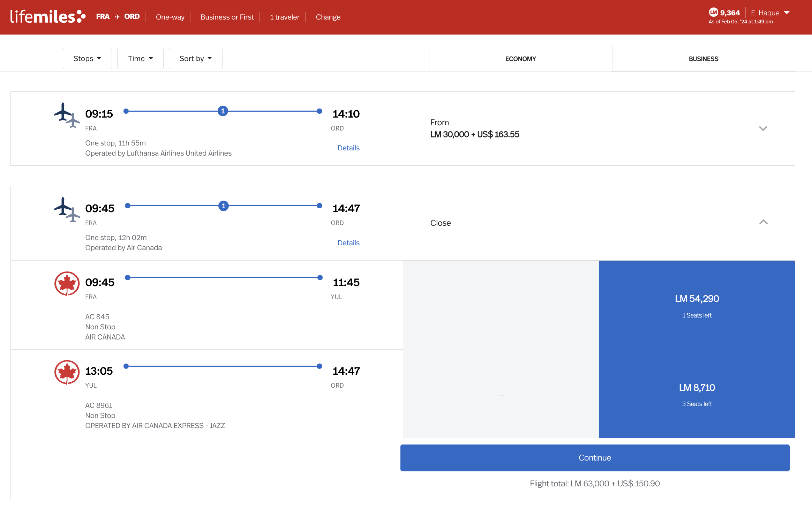This screenshot has height=508, width=812.
Task: Click 'One stop, 11h 55m' duration text
Action: (x=115, y=143)
